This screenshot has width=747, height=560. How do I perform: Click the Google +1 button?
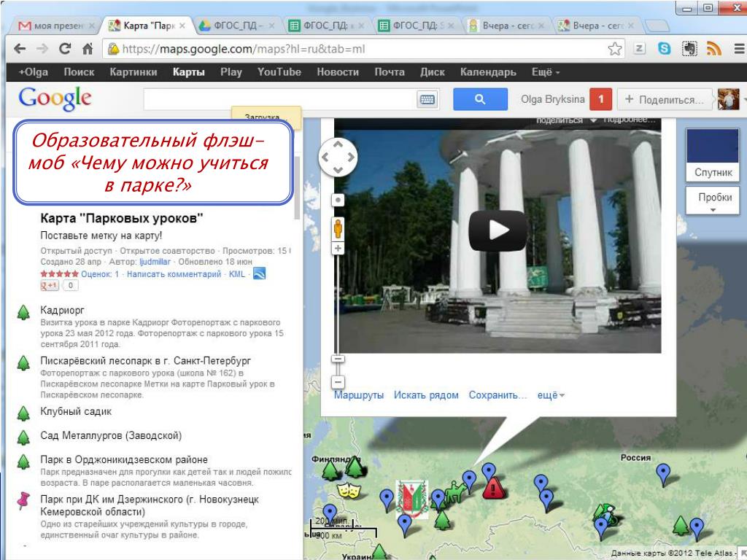50,285
